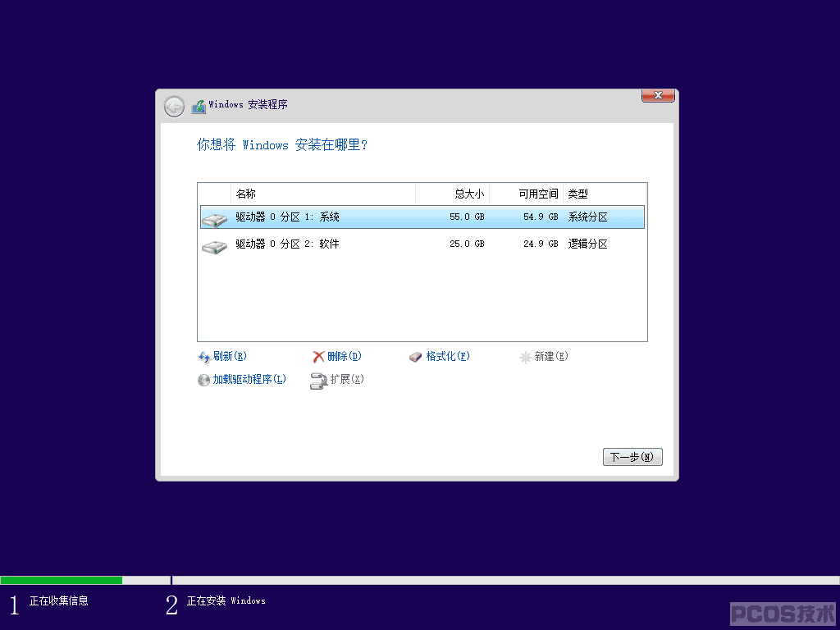Select 驱动器 0 分区 2: 软件 row

(x=422, y=244)
